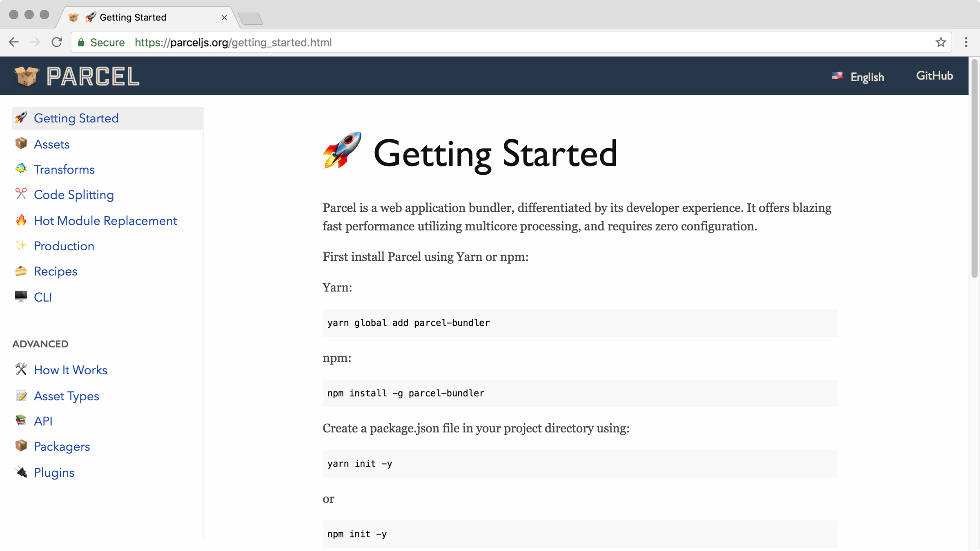This screenshot has height=551, width=980.
Task: Click the fish icon next to Transforms
Action: [x=21, y=169]
